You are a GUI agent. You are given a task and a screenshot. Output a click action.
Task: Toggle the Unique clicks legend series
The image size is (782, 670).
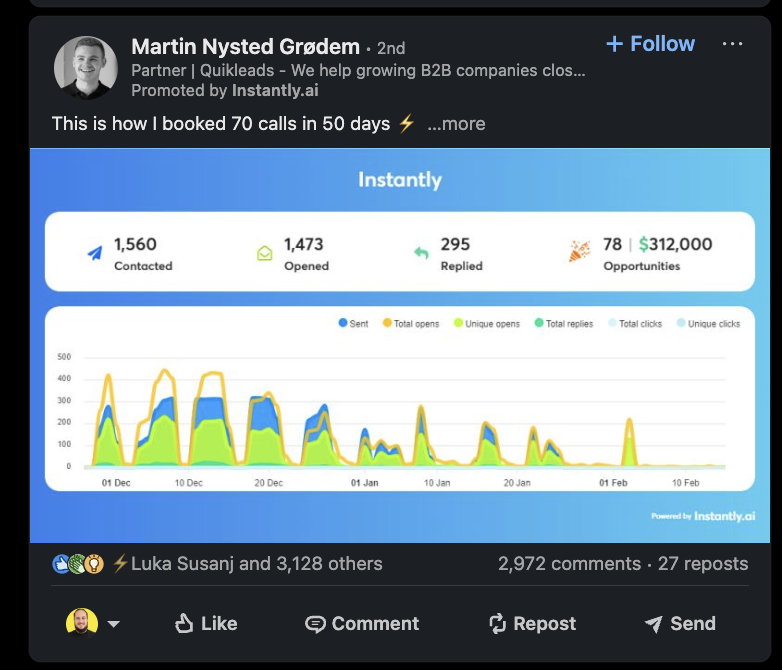coord(709,323)
